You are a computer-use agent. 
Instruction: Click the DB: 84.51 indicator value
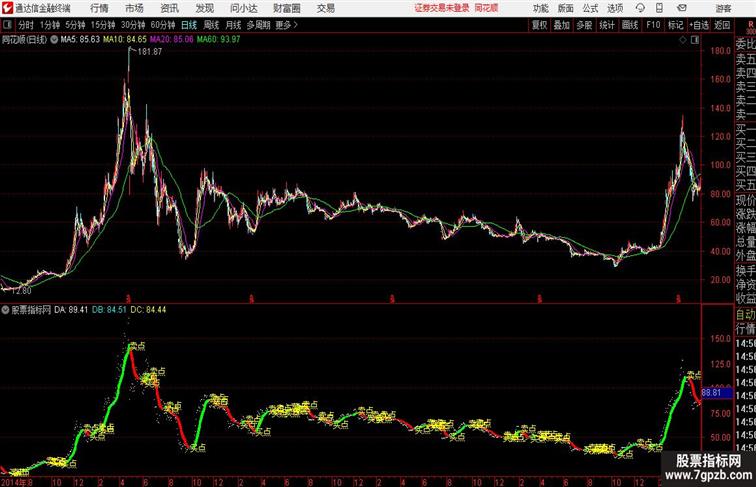tap(109, 310)
